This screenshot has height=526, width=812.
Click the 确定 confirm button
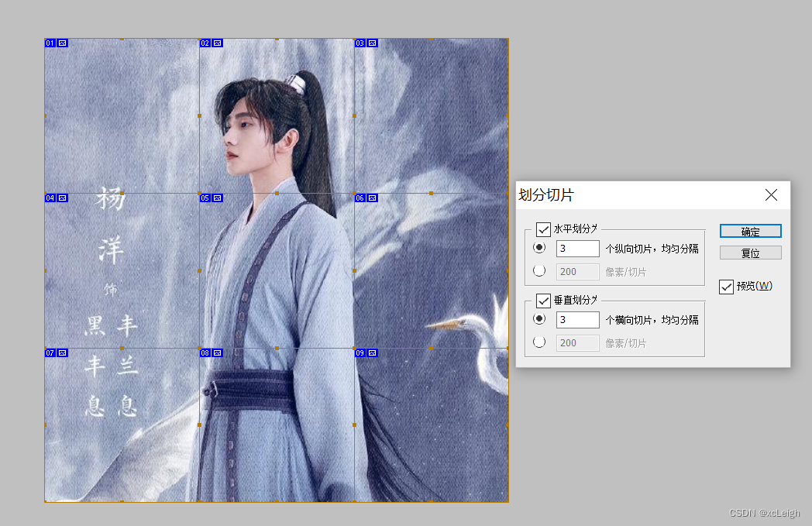tap(750, 232)
